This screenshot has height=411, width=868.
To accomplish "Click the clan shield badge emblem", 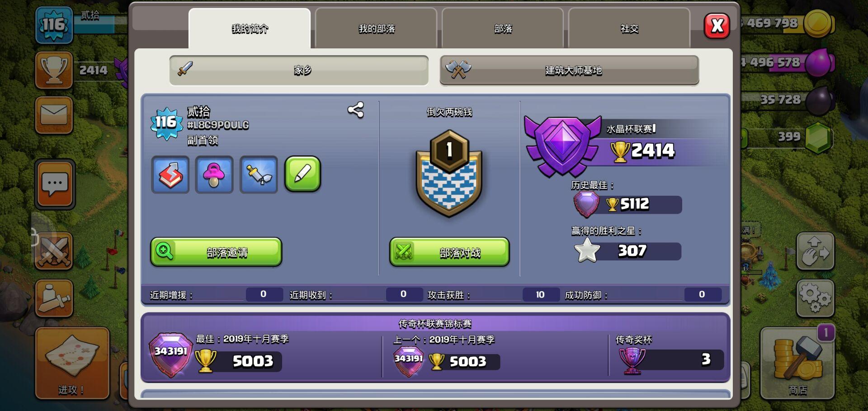I will point(449,174).
